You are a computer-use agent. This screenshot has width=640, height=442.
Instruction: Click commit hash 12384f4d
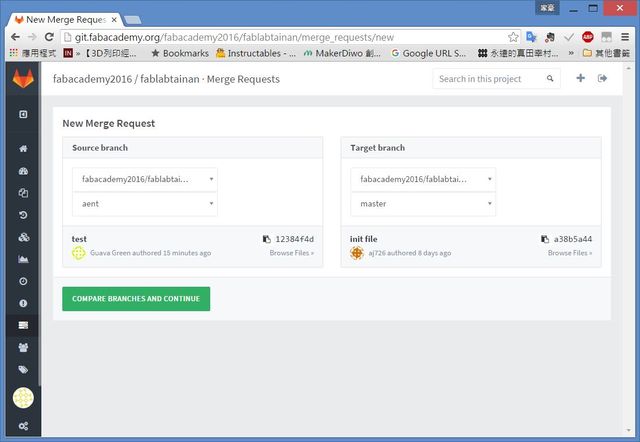pos(295,239)
